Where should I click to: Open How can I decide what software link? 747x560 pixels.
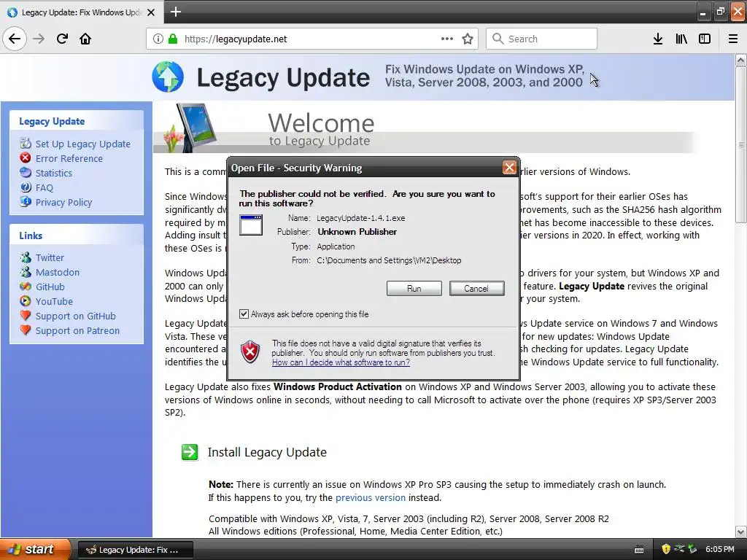[x=341, y=362]
